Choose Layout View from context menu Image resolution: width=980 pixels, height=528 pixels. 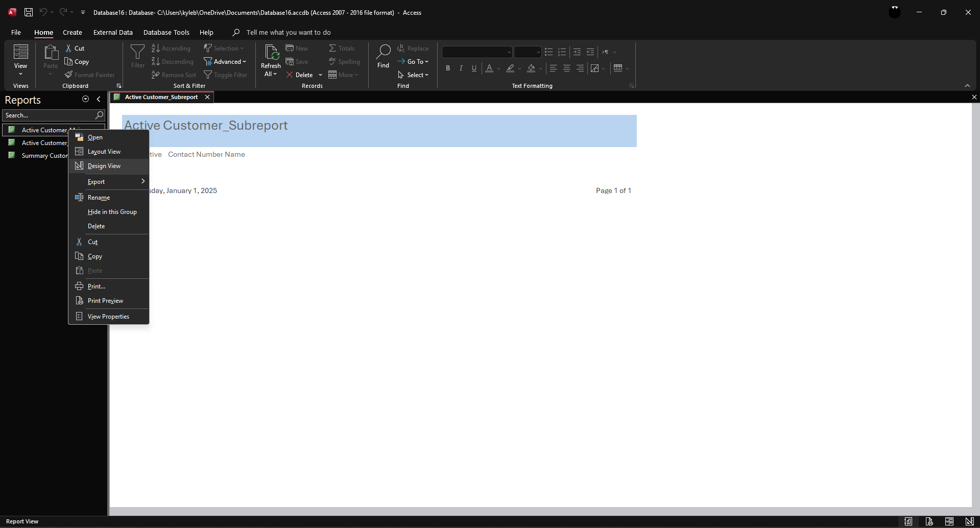click(x=109, y=152)
